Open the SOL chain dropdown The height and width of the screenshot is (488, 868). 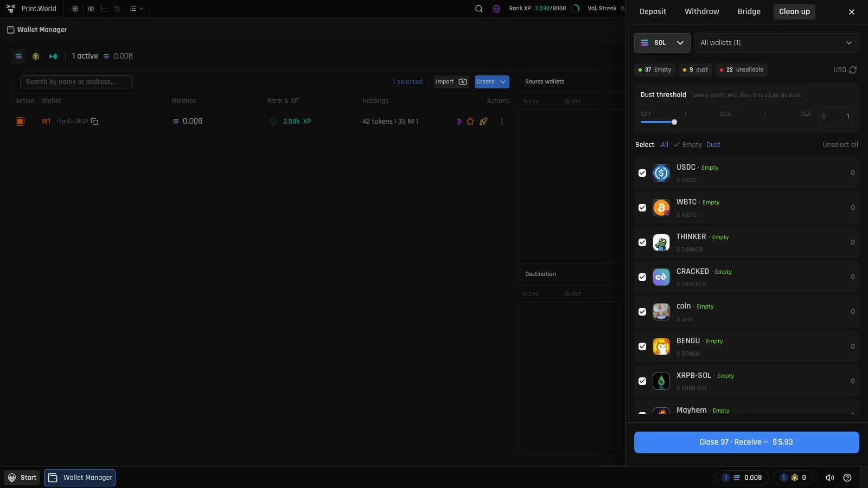pyautogui.click(x=662, y=43)
